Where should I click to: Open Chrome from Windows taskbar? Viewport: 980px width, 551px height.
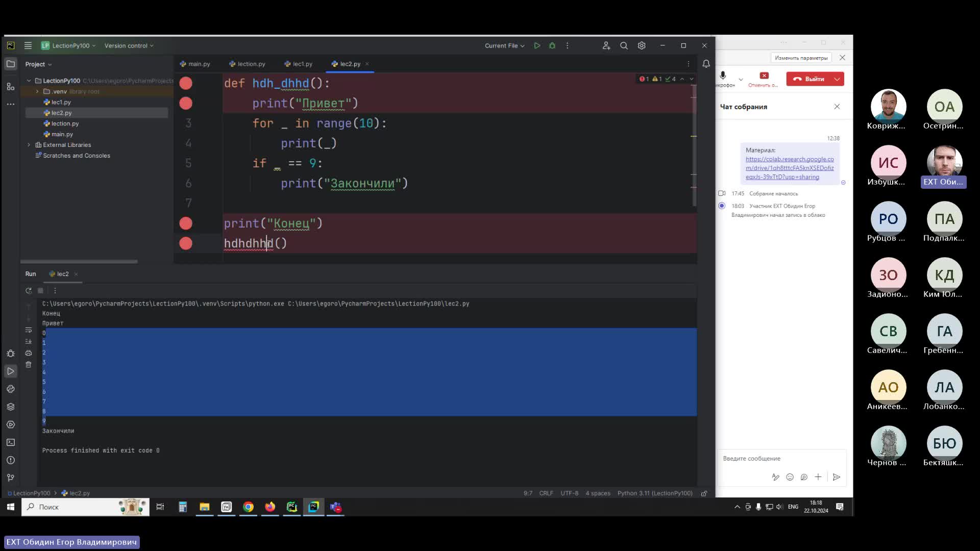pyautogui.click(x=248, y=507)
